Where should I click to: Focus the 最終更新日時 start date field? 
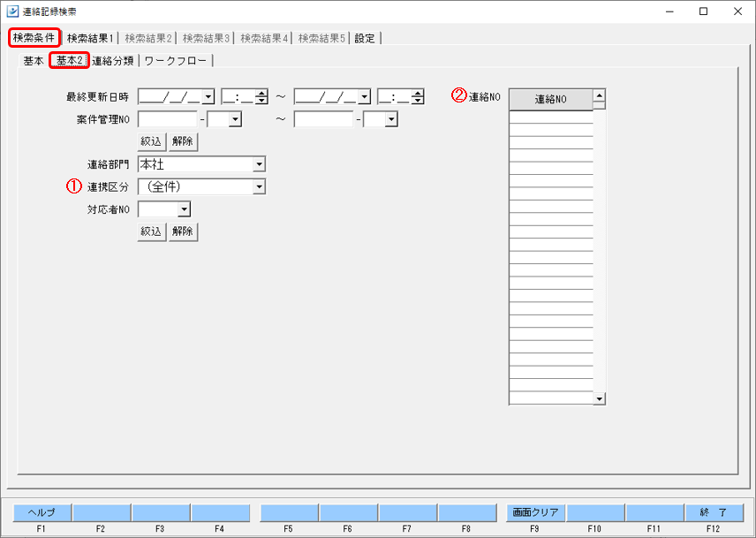pos(170,97)
